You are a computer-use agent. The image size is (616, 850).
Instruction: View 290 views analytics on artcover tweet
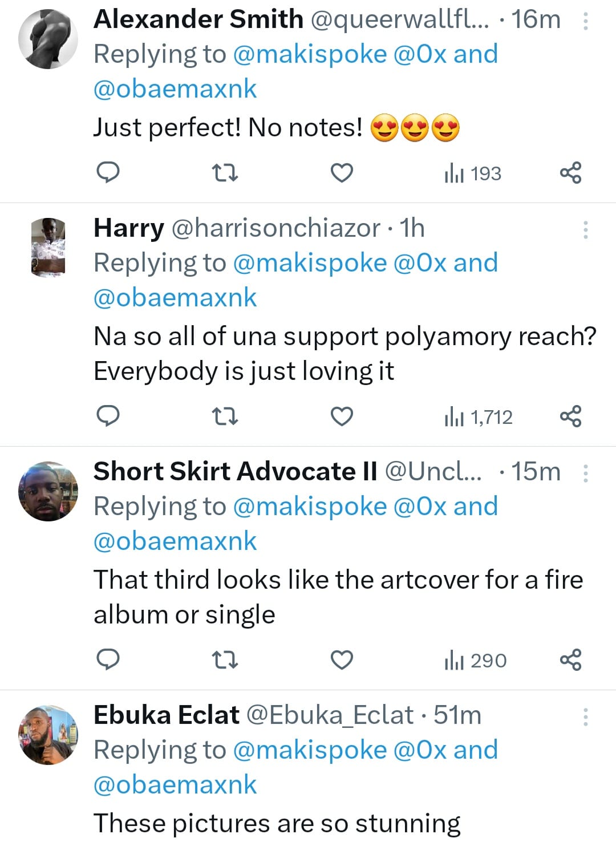[x=475, y=661]
